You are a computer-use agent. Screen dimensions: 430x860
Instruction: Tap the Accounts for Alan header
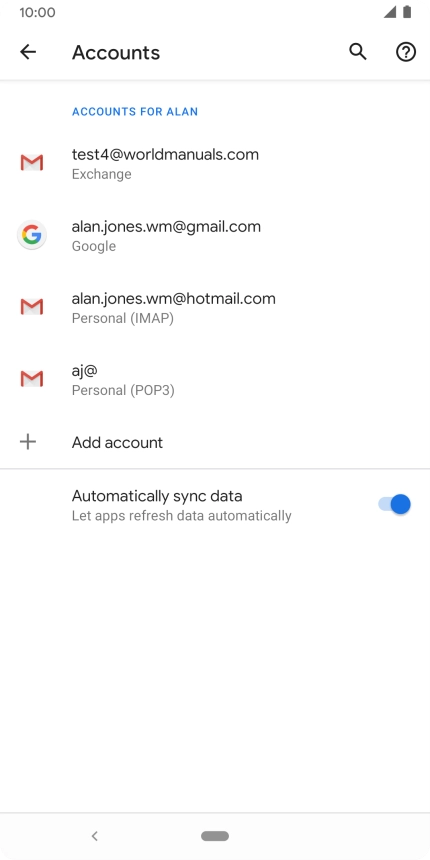135,112
